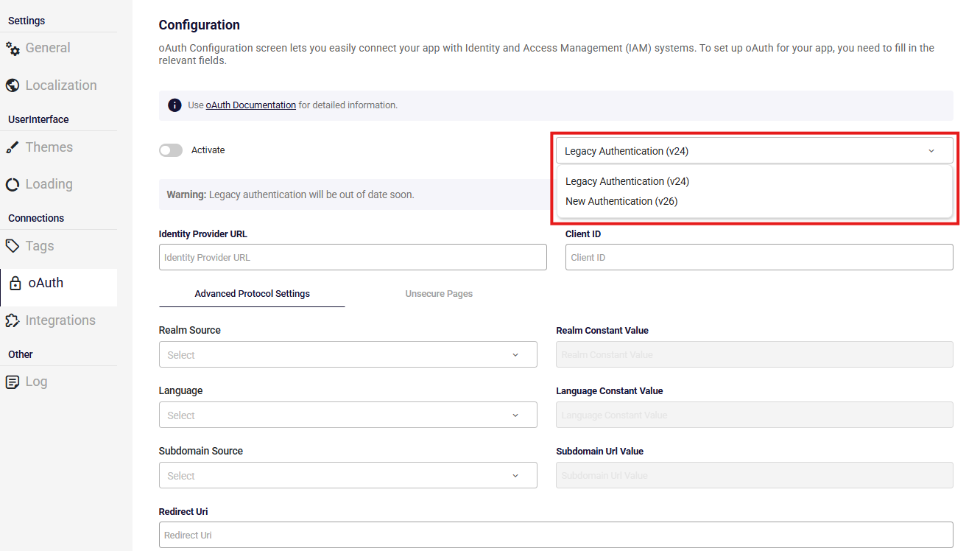Screen dimensions: 980x551
Task: Open the Realm Source dropdown
Action: (348, 354)
